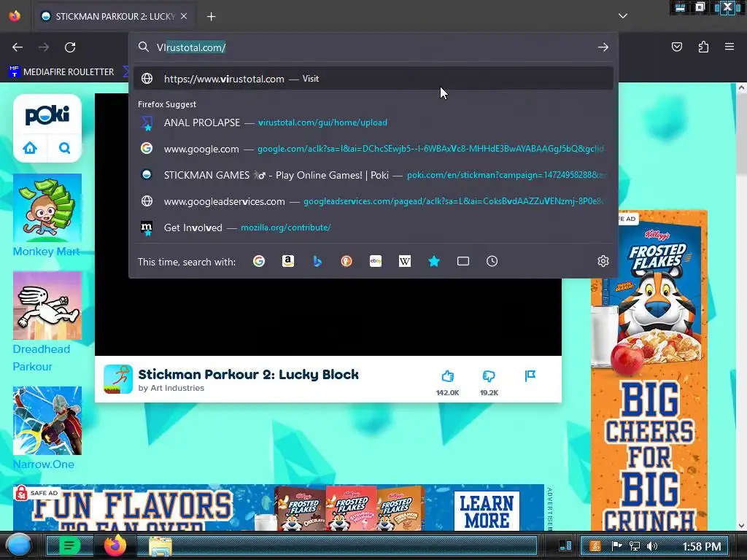Open File Explorer from the taskbar
The height and width of the screenshot is (560, 747).
click(160, 546)
